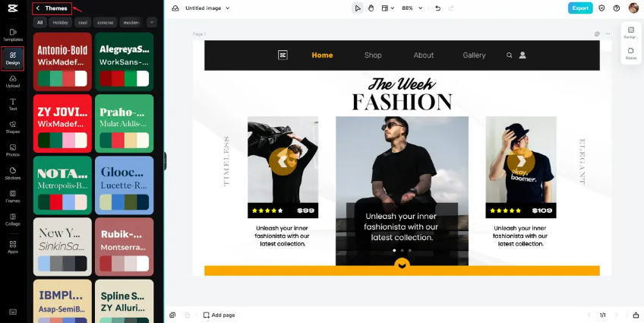Viewport: 644px width, 323px height.
Task: Click the cloud save status icon
Action: pos(175,8)
